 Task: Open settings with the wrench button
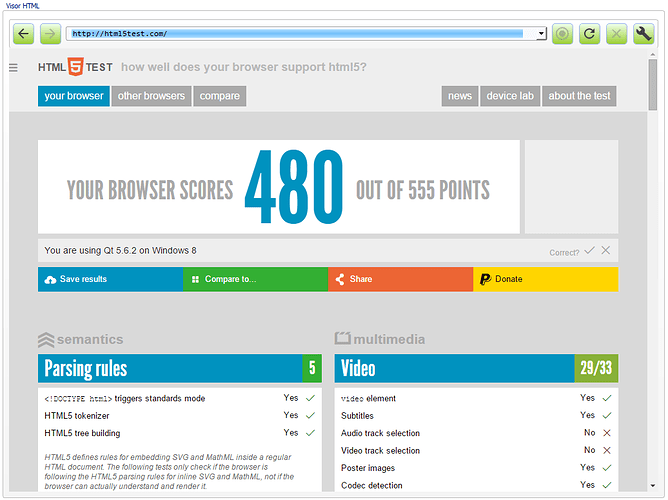643,34
